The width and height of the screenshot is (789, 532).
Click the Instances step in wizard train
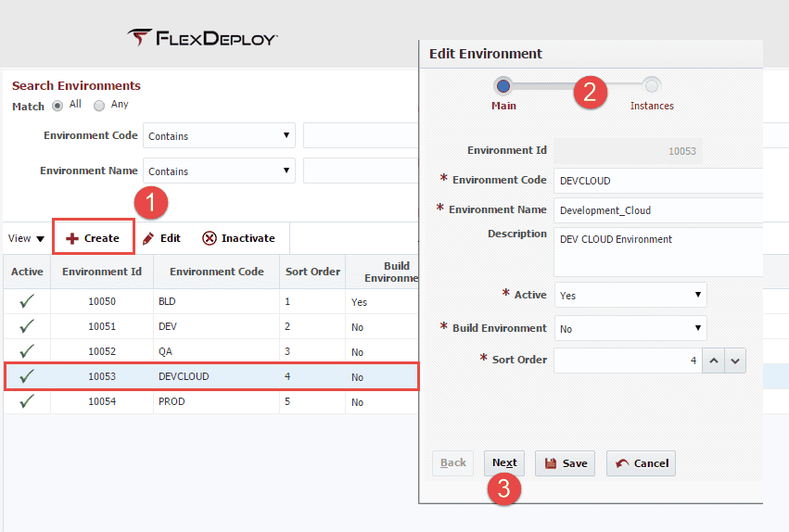pyautogui.click(x=652, y=94)
